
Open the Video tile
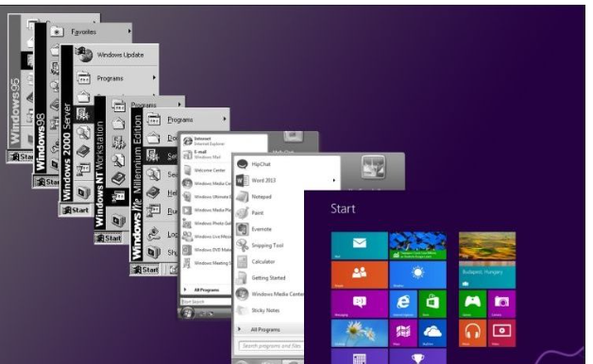[501, 333]
